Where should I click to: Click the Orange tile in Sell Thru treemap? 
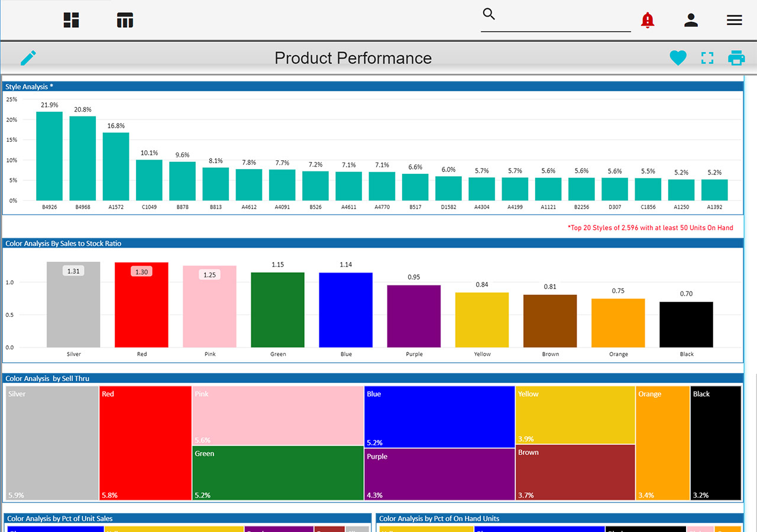tap(663, 443)
